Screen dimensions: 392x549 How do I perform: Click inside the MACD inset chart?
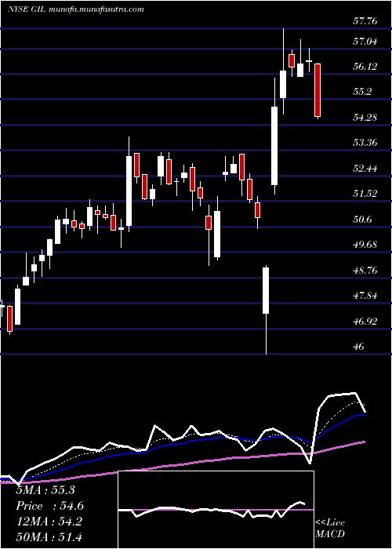click(216, 510)
